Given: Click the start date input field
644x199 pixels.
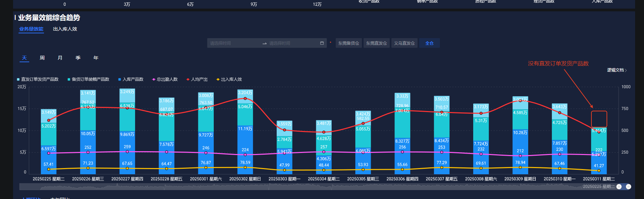Looking at the screenshot, I should (x=234, y=43).
